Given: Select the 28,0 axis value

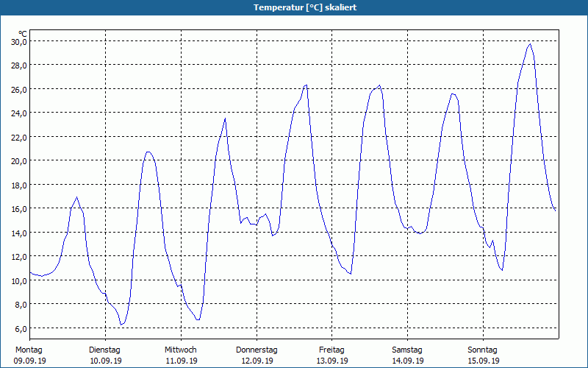Looking at the screenshot, I should 19,66.
